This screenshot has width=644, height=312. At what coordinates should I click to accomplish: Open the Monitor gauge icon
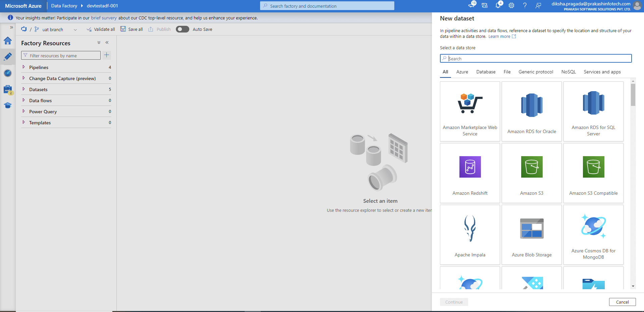pyautogui.click(x=8, y=73)
